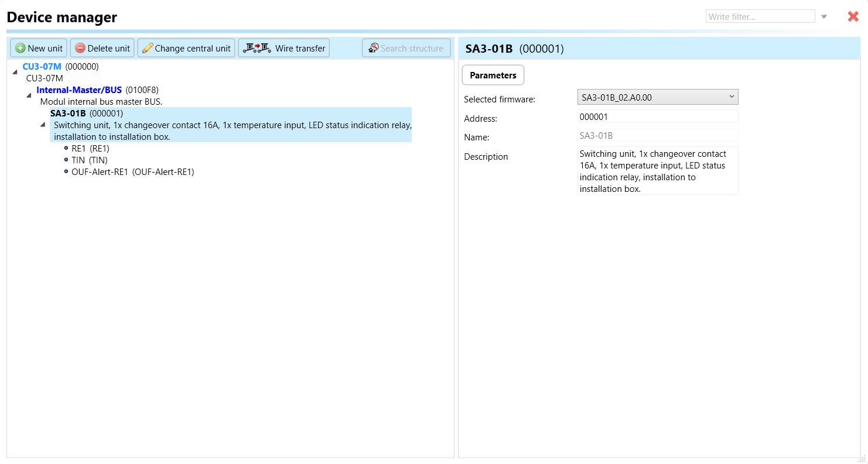Click the New unit button
Image resolution: width=868 pixels, height=464 pixels.
[39, 49]
